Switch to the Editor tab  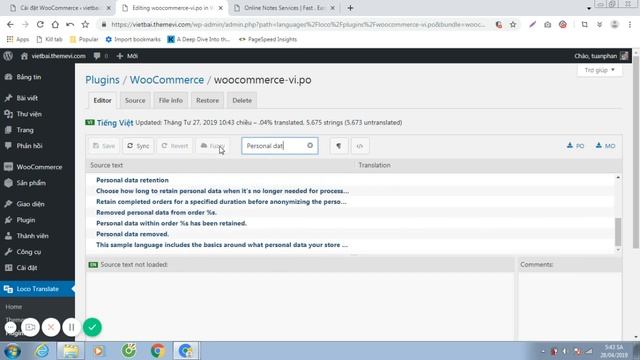pos(102,100)
